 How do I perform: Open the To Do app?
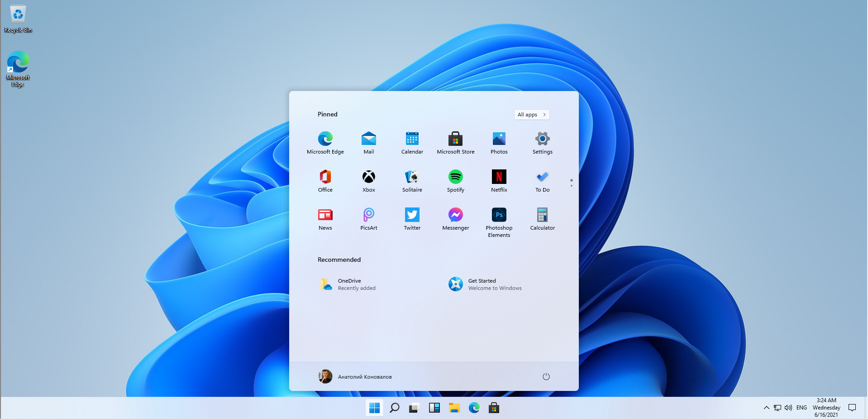click(542, 181)
